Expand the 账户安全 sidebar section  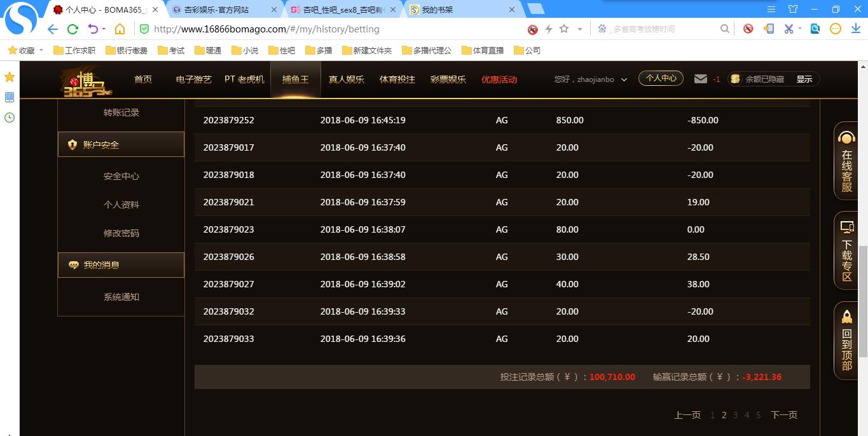pos(121,144)
